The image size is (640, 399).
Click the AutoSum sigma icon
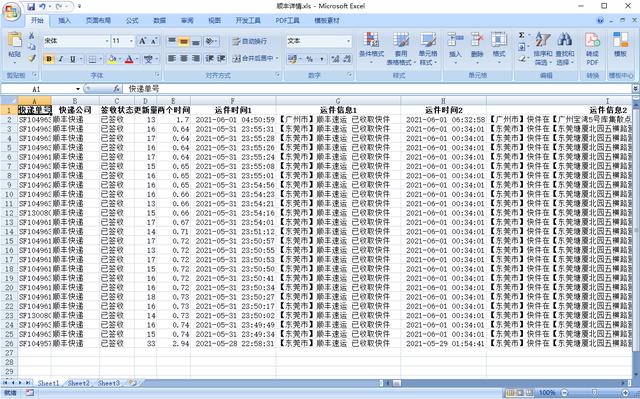pos(522,35)
